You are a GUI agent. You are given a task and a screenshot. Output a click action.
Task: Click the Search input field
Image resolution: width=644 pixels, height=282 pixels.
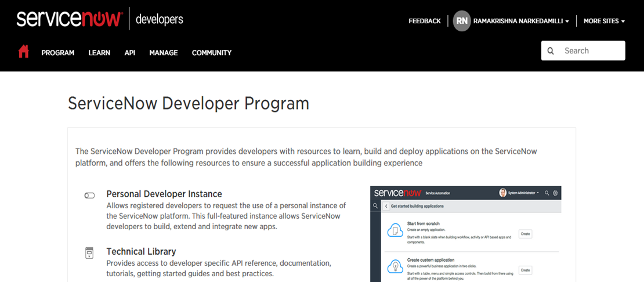click(x=583, y=50)
